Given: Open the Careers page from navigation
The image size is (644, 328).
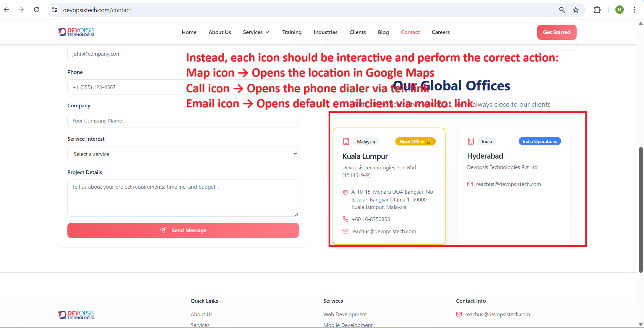Looking at the screenshot, I should (x=440, y=32).
